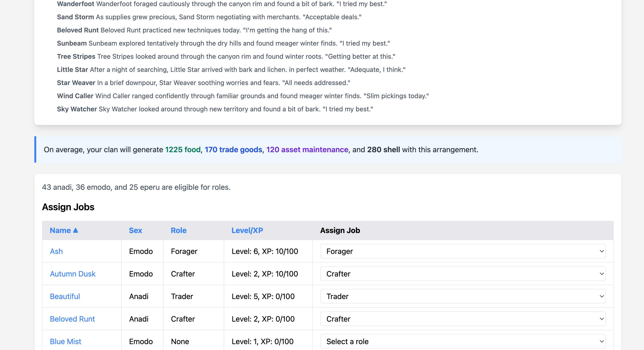Open Beloved Runt's Crafter job dropdown
This screenshot has width=644, height=350.
coord(462,319)
